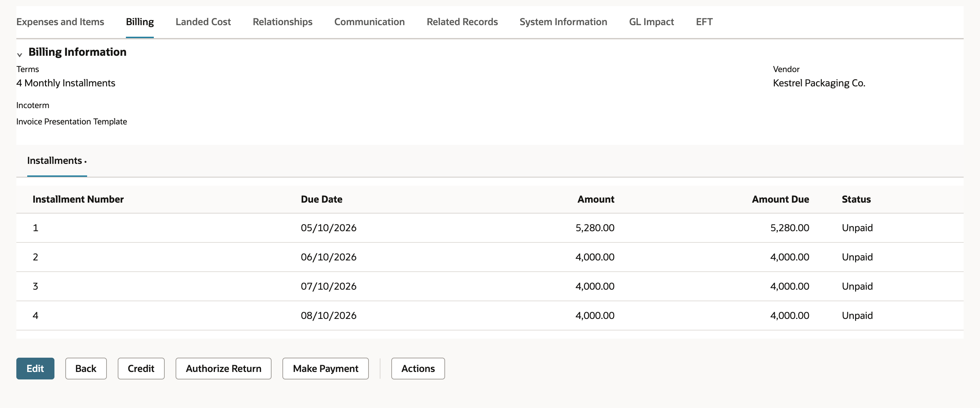Screen dimensions: 980x408
Task: Click vendor name Kestrel Packaging Co.
Action: [x=819, y=83]
